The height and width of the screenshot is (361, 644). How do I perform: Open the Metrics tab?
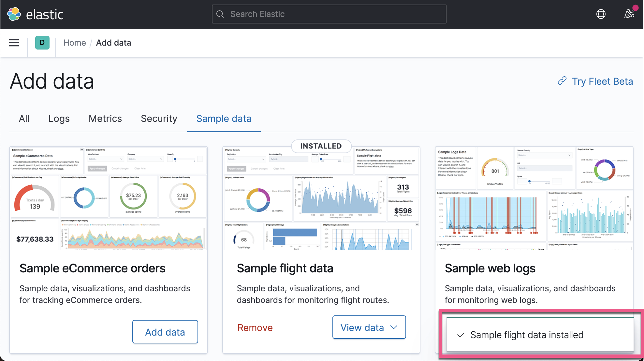tap(105, 119)
